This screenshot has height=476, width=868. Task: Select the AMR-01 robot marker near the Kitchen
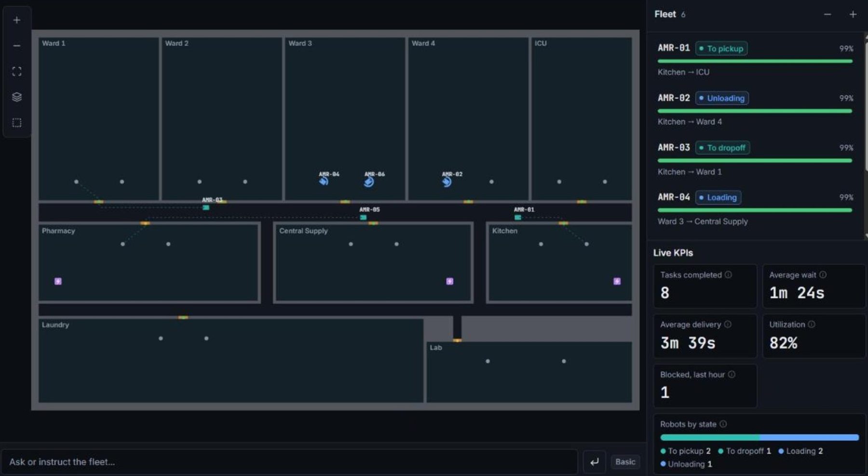pyautogui.click(x=517, y=217)
